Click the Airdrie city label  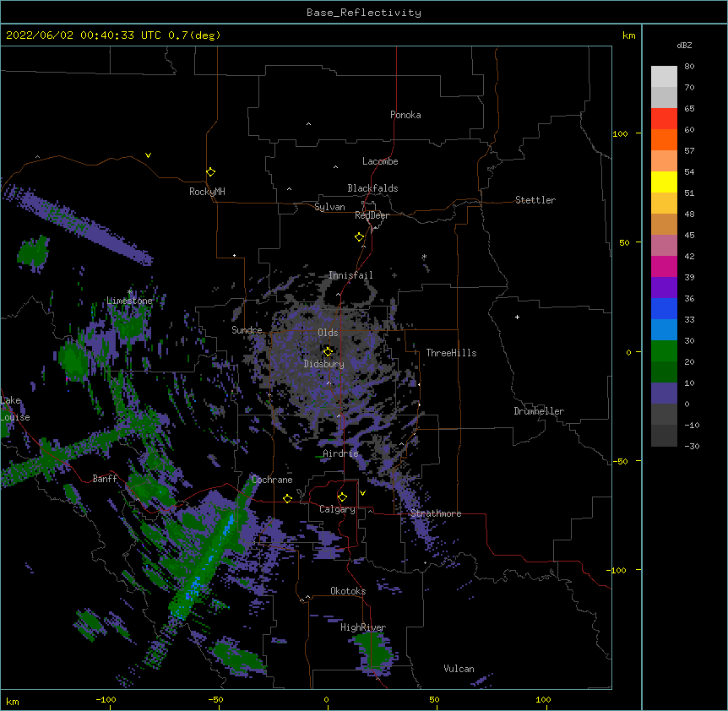(340, 453)
